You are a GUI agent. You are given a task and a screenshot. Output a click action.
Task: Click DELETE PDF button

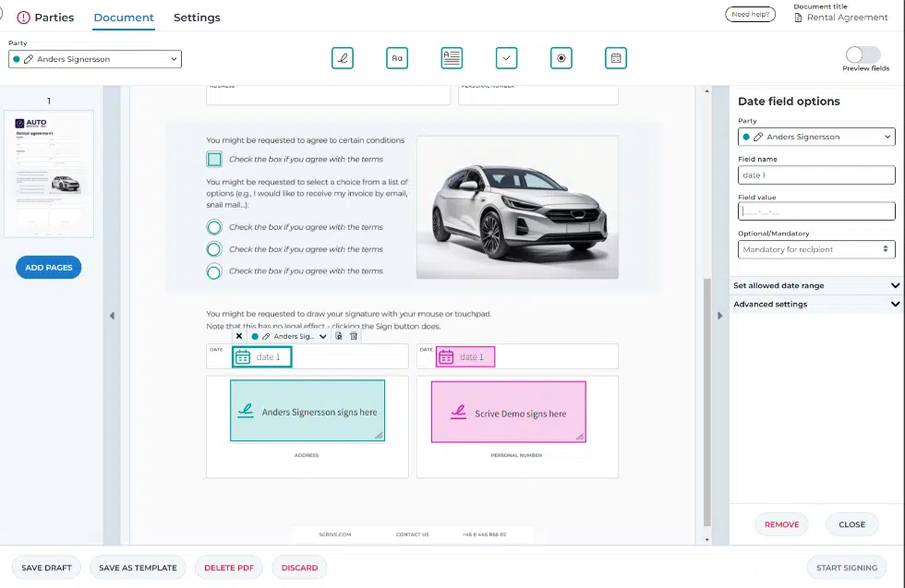229,568
